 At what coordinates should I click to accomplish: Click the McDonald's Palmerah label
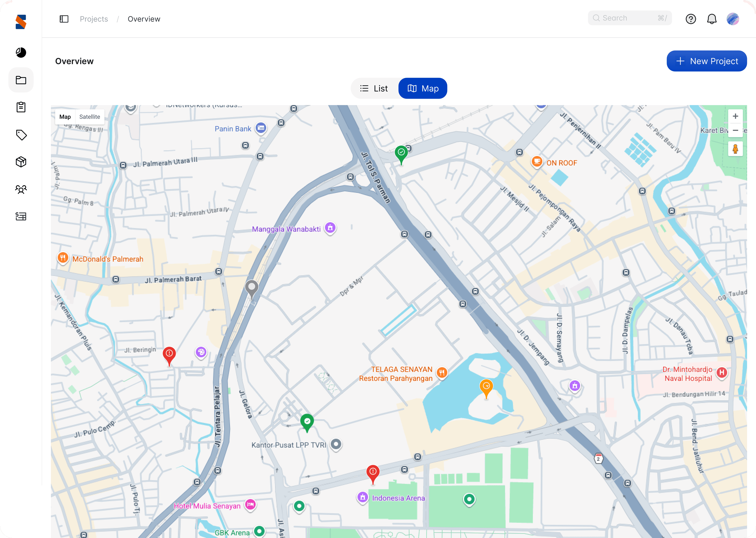tap(108, 259)
